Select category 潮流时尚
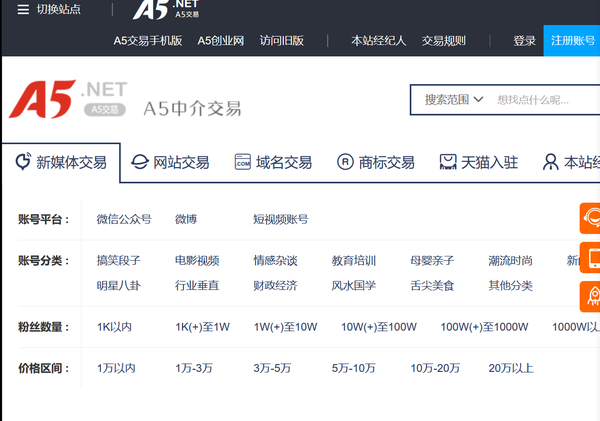The image size is (600, 421). click(510, 261)
